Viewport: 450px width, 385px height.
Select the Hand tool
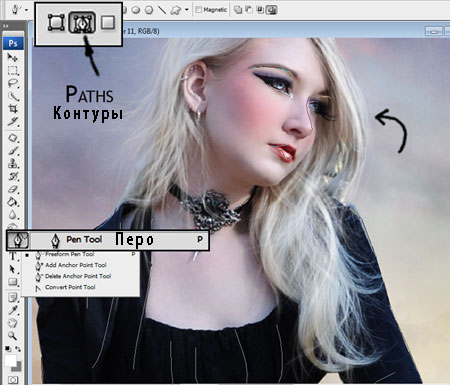13,323
